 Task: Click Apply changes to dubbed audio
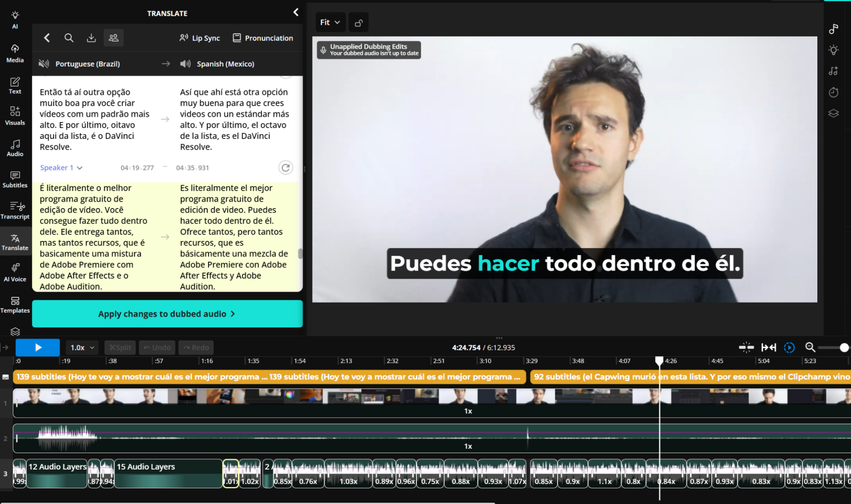pos(167,314)
